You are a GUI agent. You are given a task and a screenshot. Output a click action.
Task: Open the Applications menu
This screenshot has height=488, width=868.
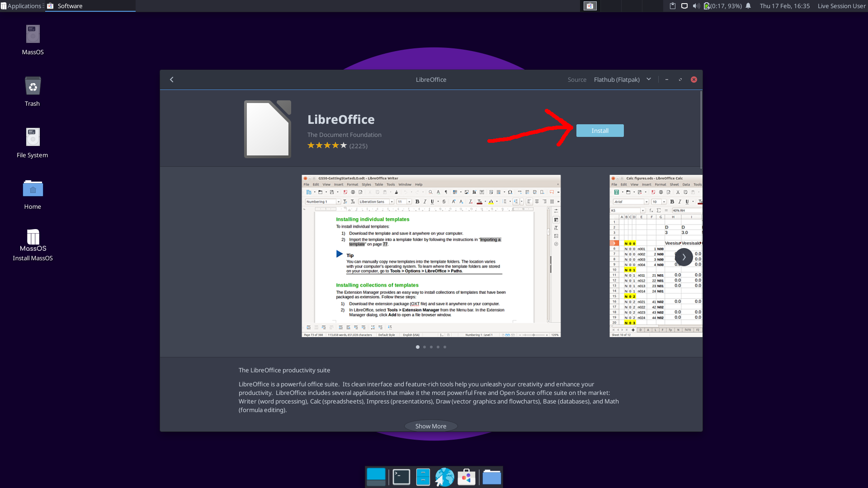point(22,6)
